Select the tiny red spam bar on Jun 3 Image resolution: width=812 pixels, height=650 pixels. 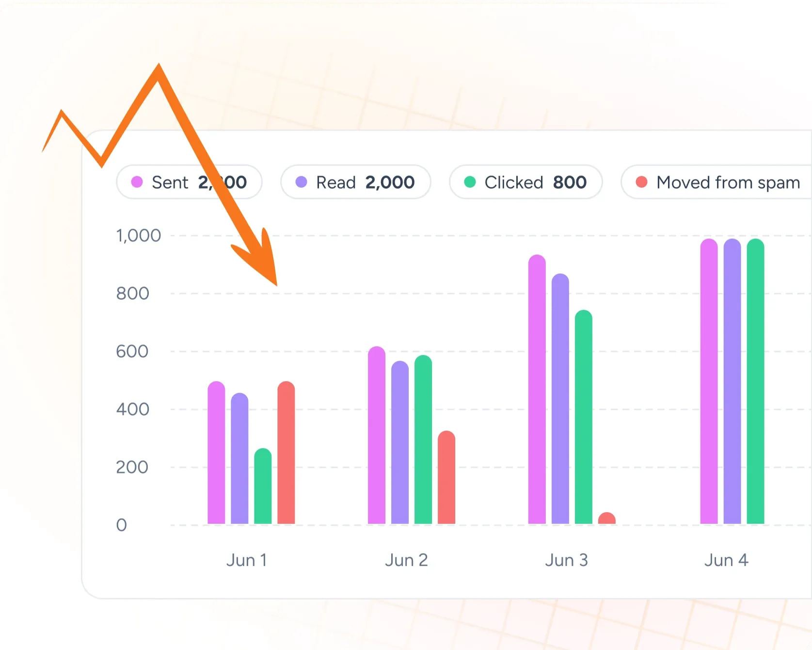click(x=607, y=519)
